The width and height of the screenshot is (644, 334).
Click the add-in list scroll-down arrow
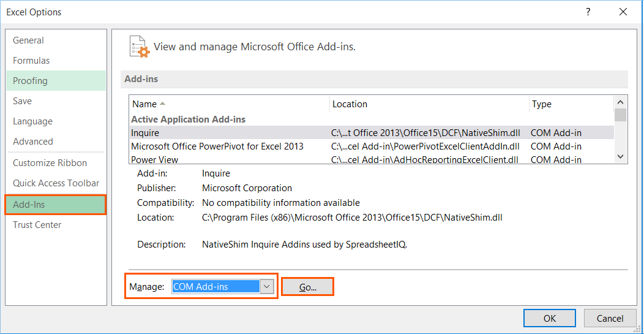click(621, 156)
